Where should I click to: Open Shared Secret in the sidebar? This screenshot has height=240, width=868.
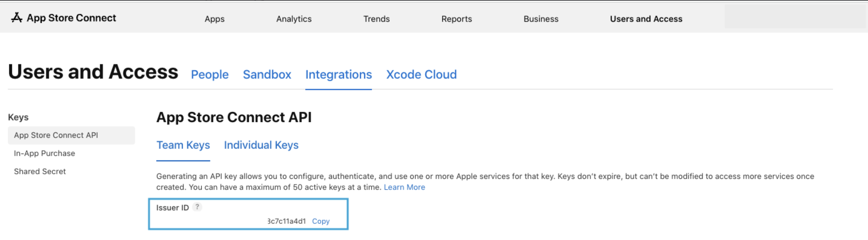[x=40, y=172]
